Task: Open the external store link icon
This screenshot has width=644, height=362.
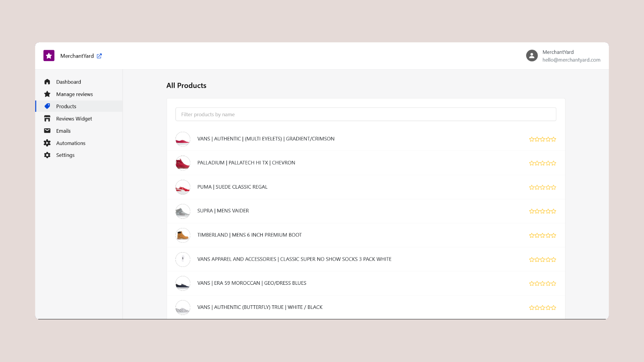Action: tap(99, 56)
